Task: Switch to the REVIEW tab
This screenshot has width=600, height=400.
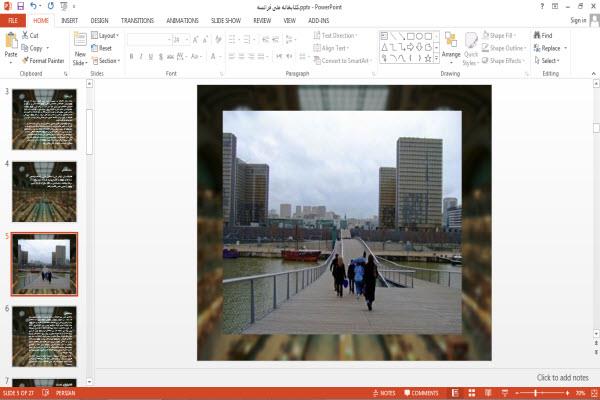Action: coord(262,20)
